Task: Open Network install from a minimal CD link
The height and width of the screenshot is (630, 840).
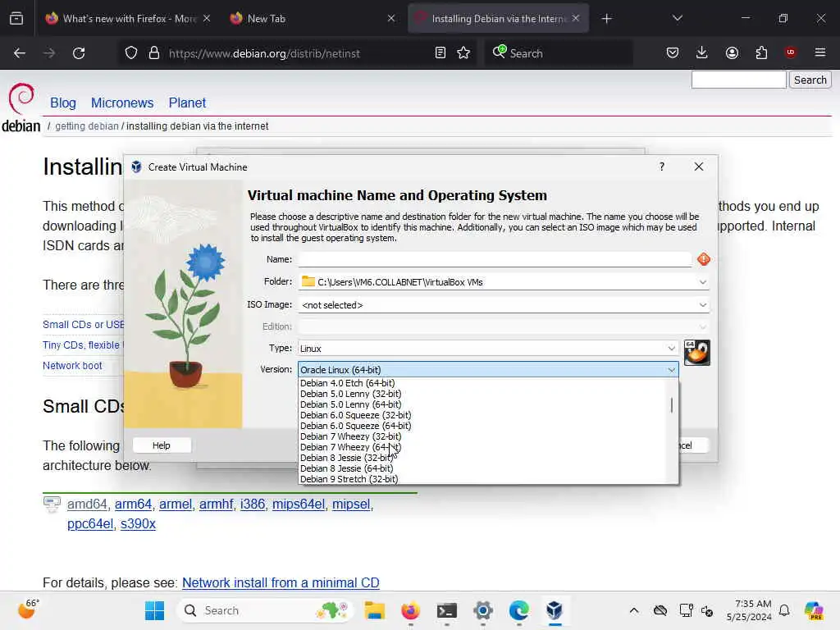Action: (x=281, y=582)
